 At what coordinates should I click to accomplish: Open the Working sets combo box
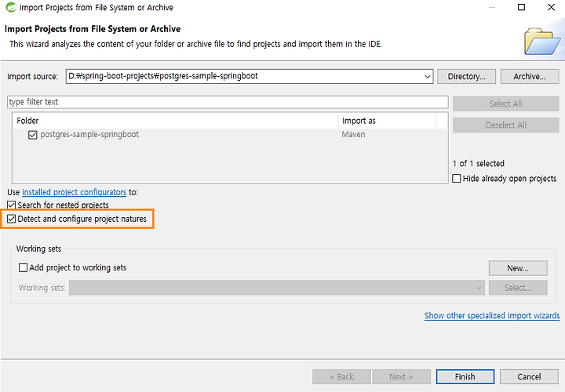coord(277,288)
